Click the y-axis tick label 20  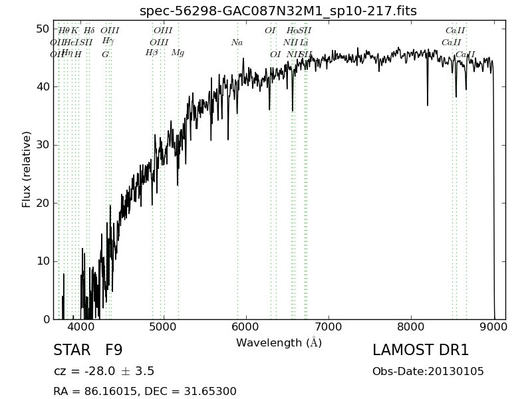point(43,203)
